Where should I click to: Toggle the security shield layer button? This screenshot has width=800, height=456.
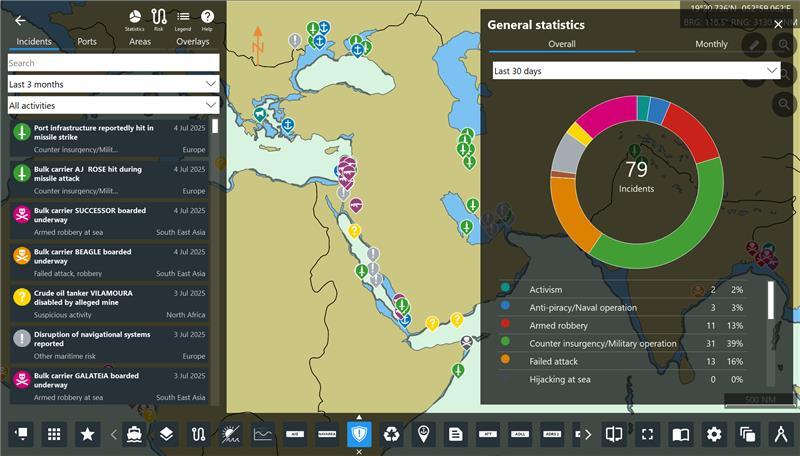tap(359, 434)
